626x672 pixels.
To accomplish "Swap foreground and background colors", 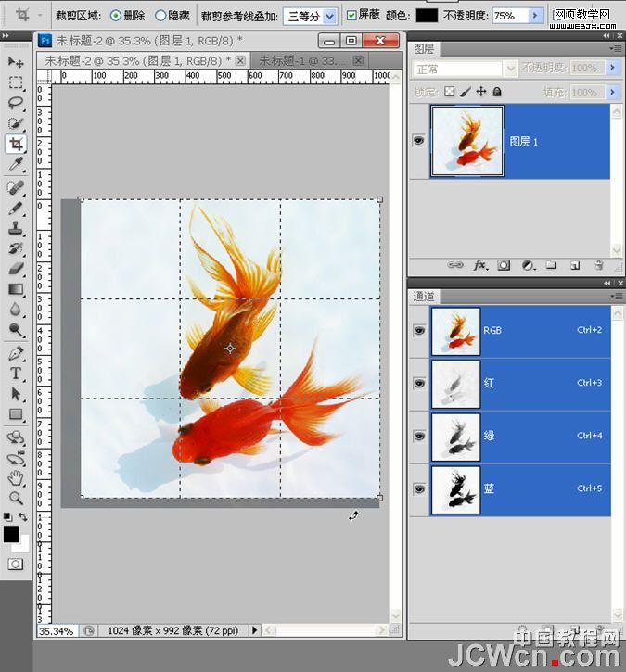I will tap(23, 517).
